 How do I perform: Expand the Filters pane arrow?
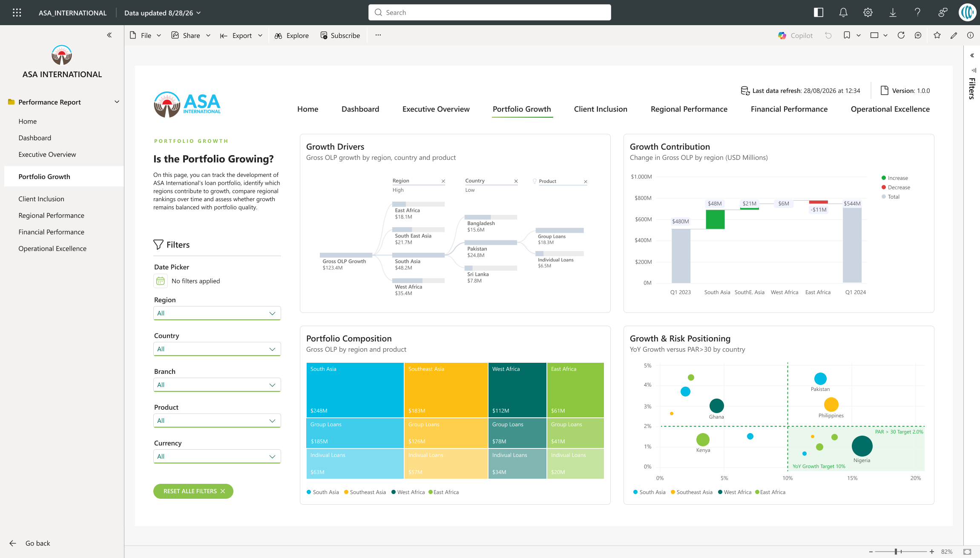972,55
